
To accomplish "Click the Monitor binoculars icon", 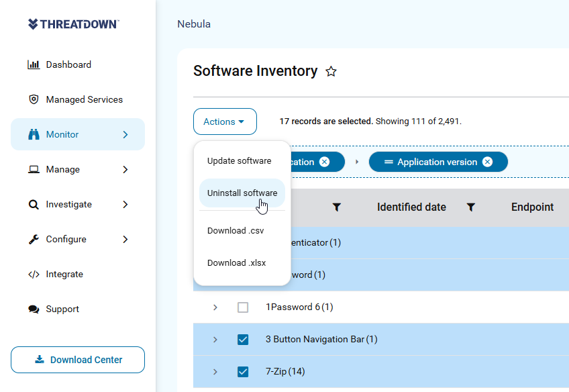I will tap(34, 134).
